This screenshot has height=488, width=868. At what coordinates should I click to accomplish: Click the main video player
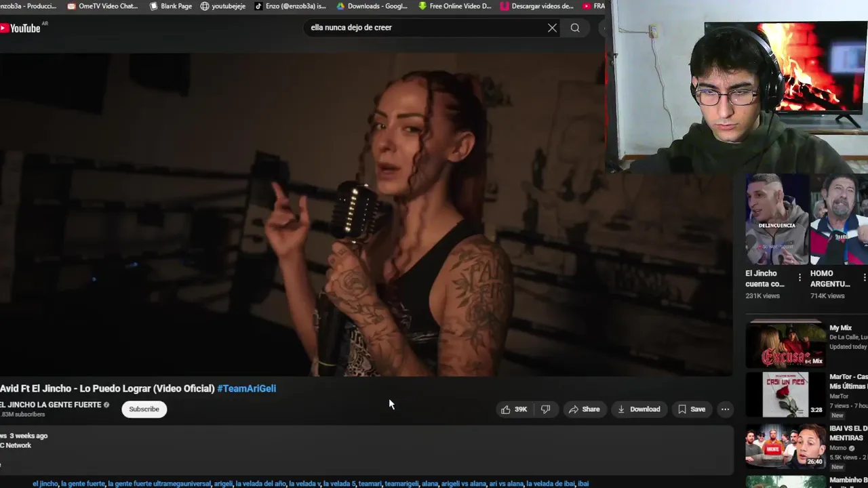tap(366, 214)
